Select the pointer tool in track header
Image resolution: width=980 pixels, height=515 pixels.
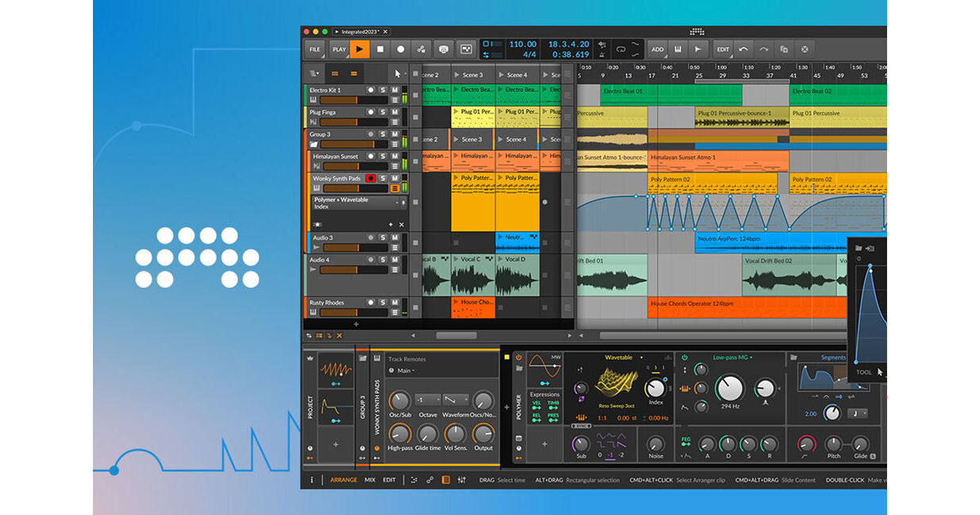click(398, 73)
